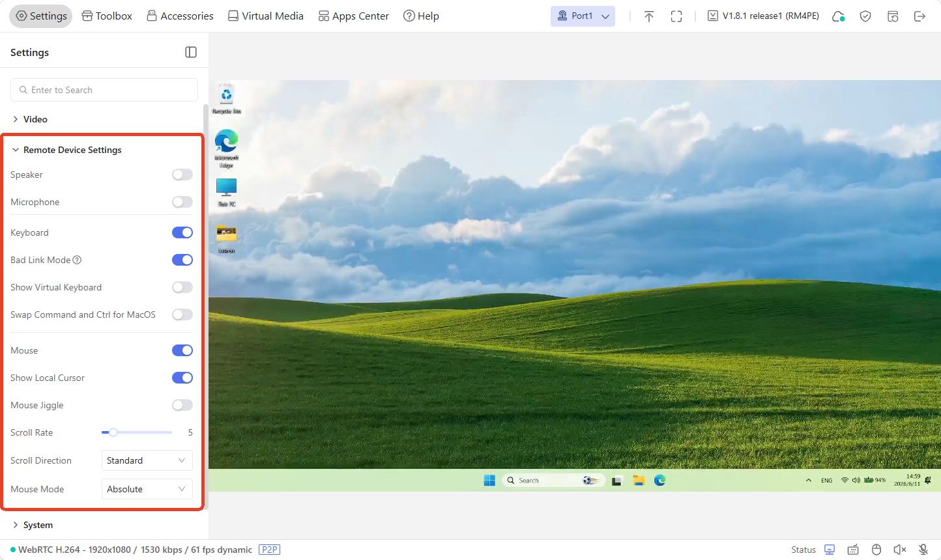This screenshot has width=941, height=560.
Task: Select Recycle Bin on remote desktop
Action: [x=226, y=99]
